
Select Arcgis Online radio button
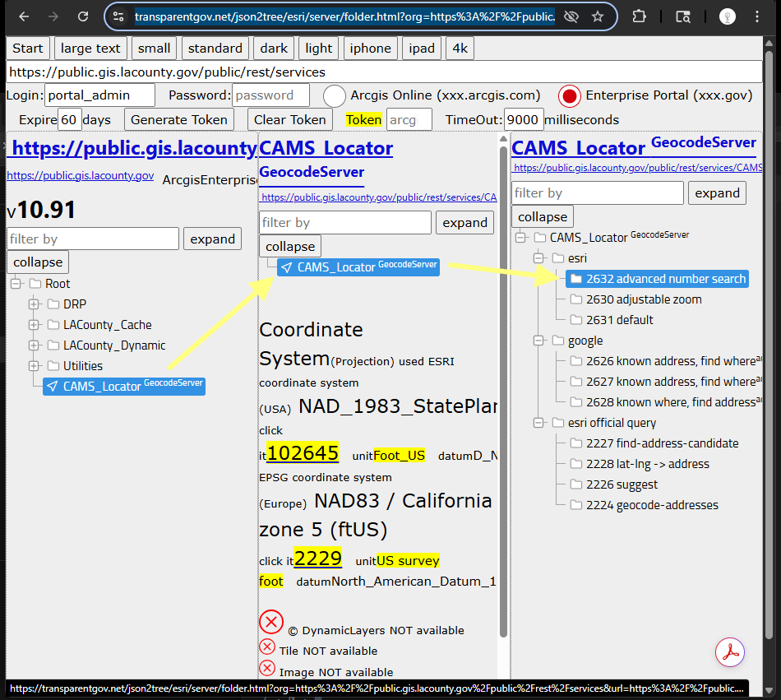[335, 95]
